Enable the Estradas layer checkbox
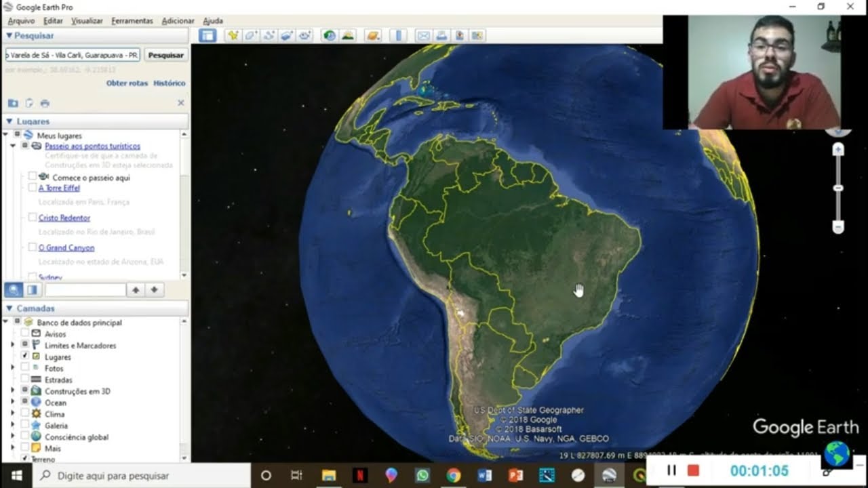Image resolution: width=868 pixels, height=488 pixels. coord(25,380)
